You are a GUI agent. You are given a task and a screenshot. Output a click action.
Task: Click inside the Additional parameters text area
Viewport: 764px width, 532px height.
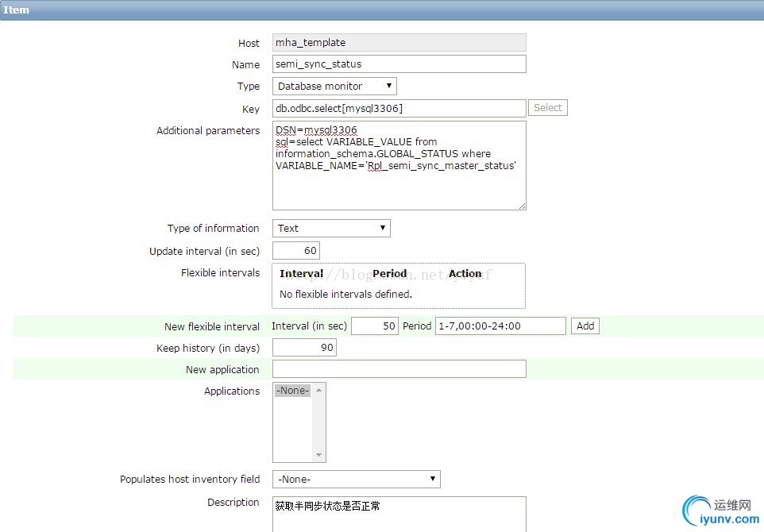399,166
